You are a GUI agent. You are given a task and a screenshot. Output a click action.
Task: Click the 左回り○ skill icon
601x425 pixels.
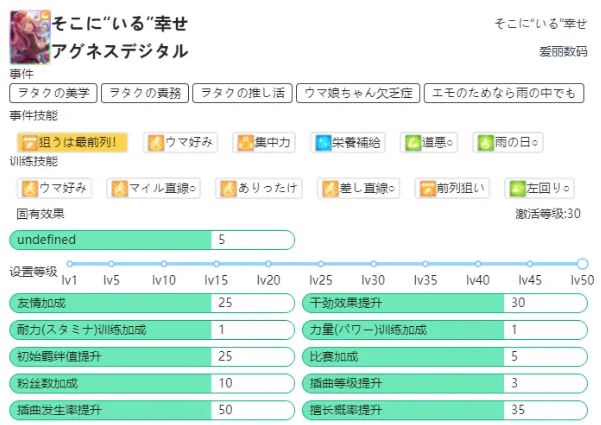click(x=516, y=187)
